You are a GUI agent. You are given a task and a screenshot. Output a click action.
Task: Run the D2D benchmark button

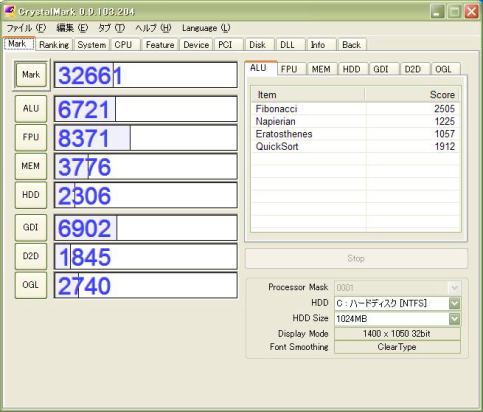(31, 256)
